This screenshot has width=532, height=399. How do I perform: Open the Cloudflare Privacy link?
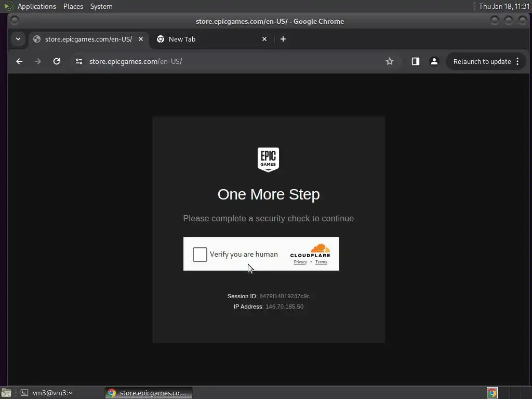tap(300, 262)
